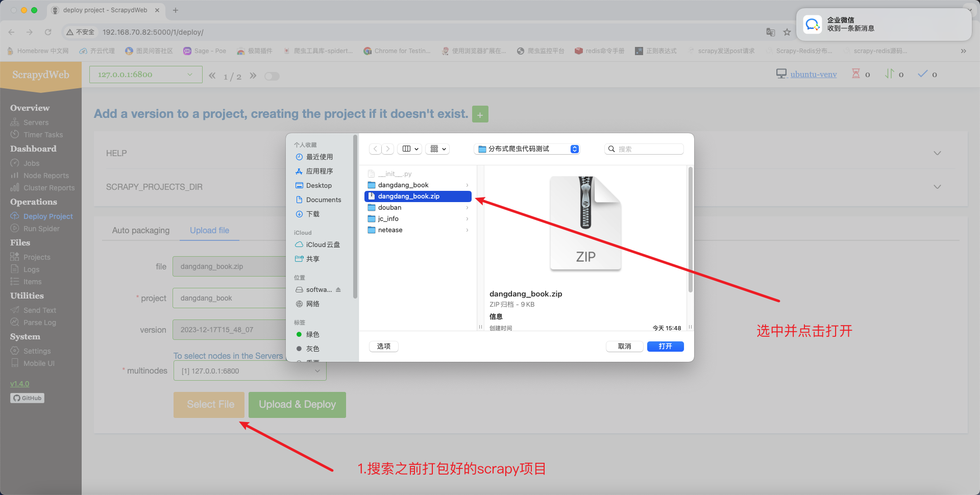Open the multinodes dropdown
The height and width of the screenshot is (495, 980).
tap(250, 371)
